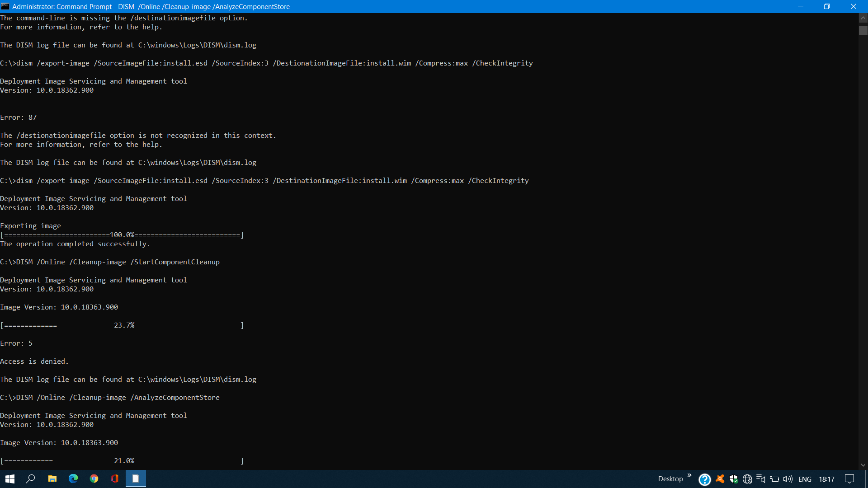The width and height of the screenshot is (868, 488).
Task: Open File Explorer from taskbar
Action: click(x=52, y=479)
